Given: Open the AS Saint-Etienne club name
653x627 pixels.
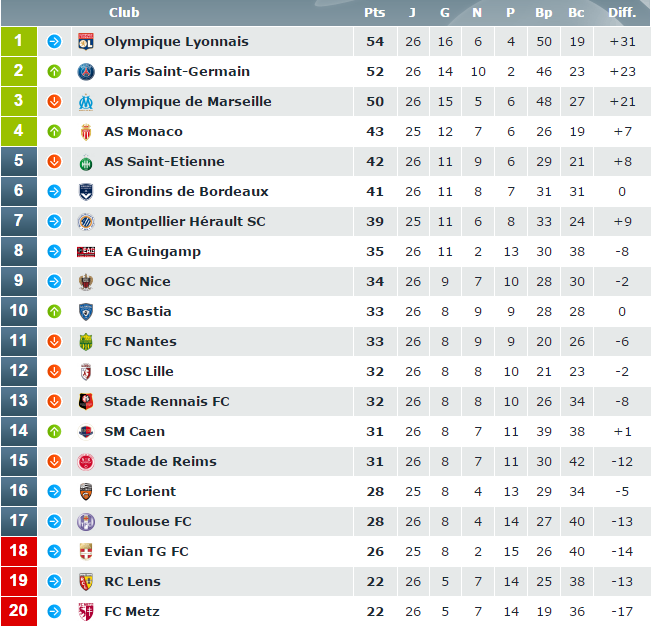Looking at the screenshot, I should (x=164, y=162).
